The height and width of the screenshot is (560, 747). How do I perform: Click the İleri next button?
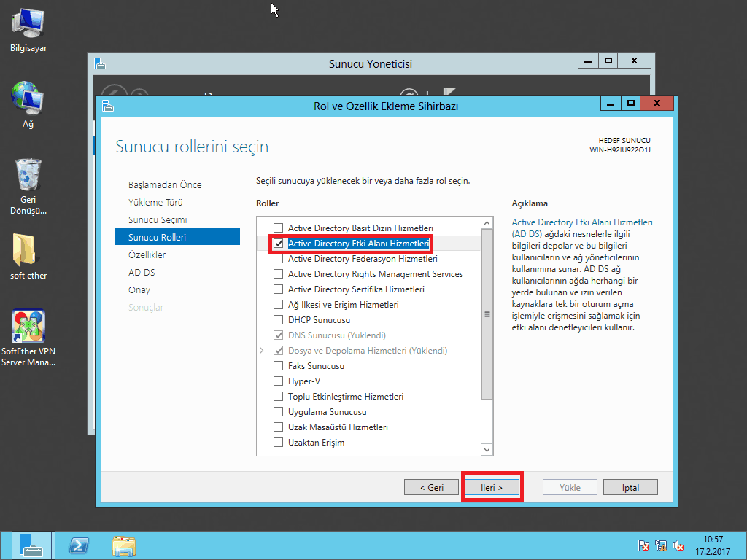(x=492, y=487)
